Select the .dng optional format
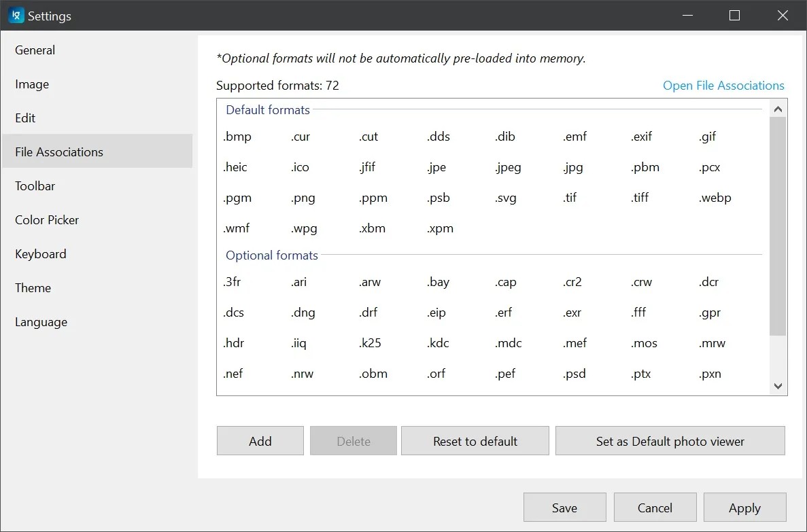The width and height of the screenshot is (807, 532). [303, 313]
